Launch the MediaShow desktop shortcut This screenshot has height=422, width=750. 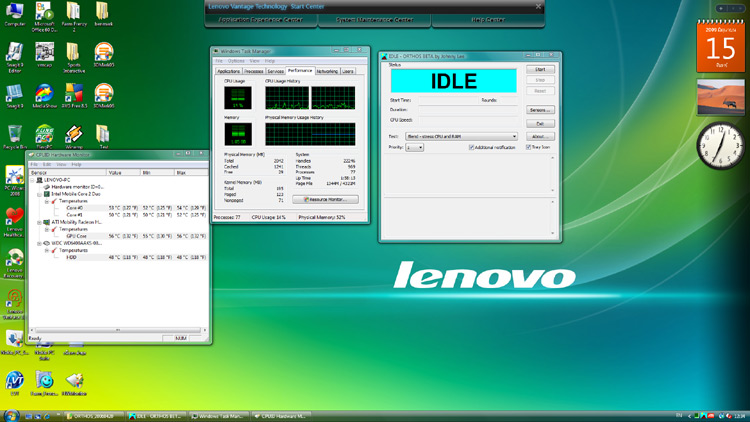click(x=44, y=96)
